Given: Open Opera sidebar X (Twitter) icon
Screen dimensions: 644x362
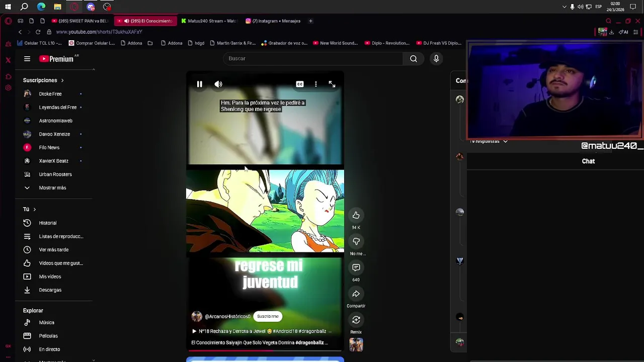Looking at the screenshot, I should point(8,60).
